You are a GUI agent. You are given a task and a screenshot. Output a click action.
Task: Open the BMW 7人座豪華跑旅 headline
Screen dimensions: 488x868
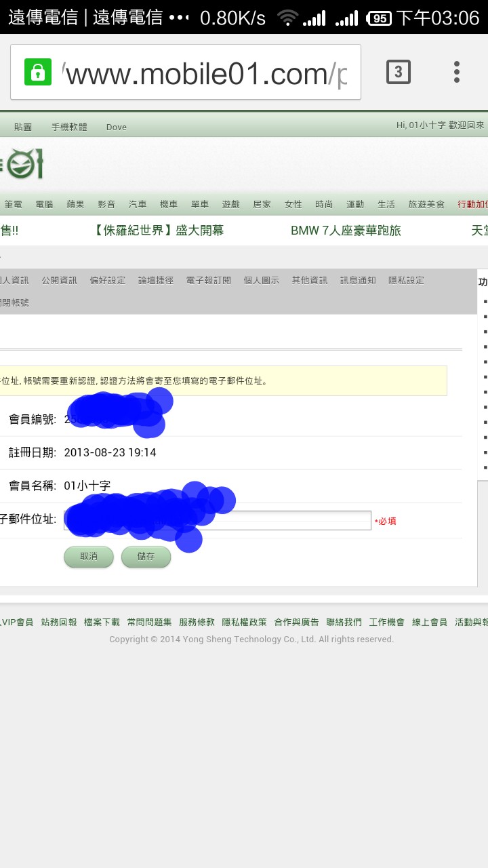point(346,231)
